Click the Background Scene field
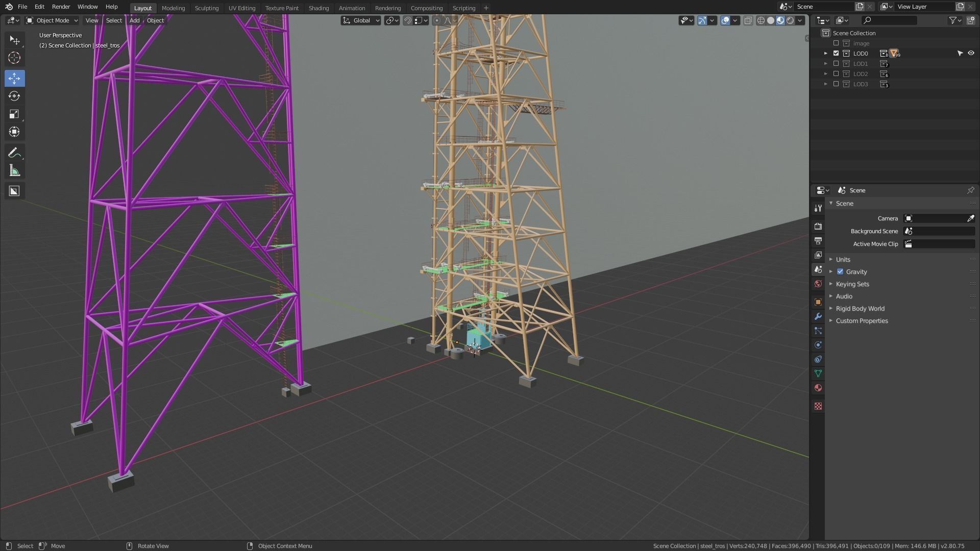The height and width of the screenshot is (551, 980). (939, 231)
